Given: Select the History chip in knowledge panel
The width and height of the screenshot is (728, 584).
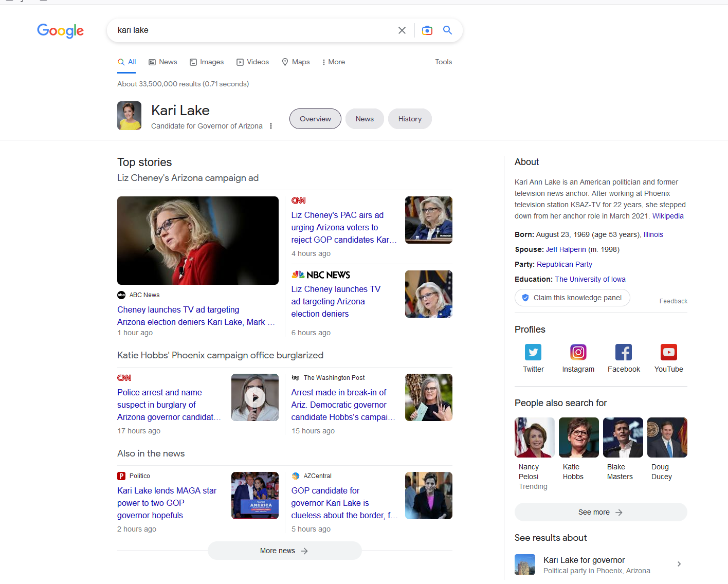Looking at the screenshot, I should click(x=410, y=119).
